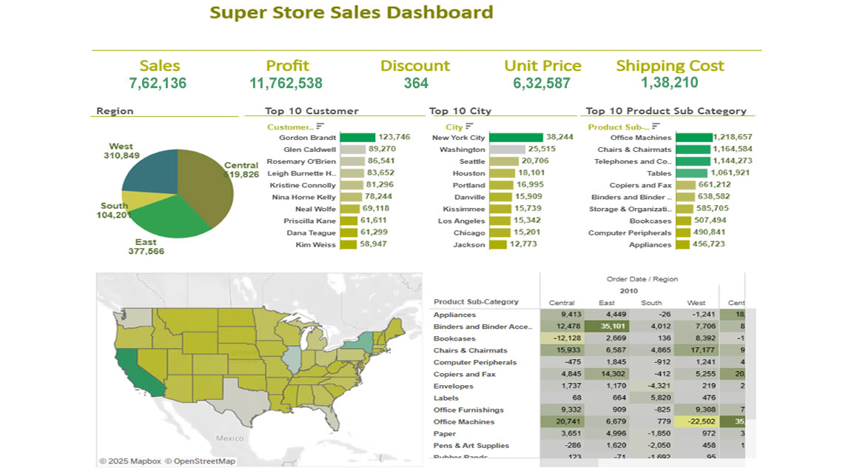Click the Office Machines bar in Top 10
The height and width of the screenshot is (468, 868).
[693, 138]
